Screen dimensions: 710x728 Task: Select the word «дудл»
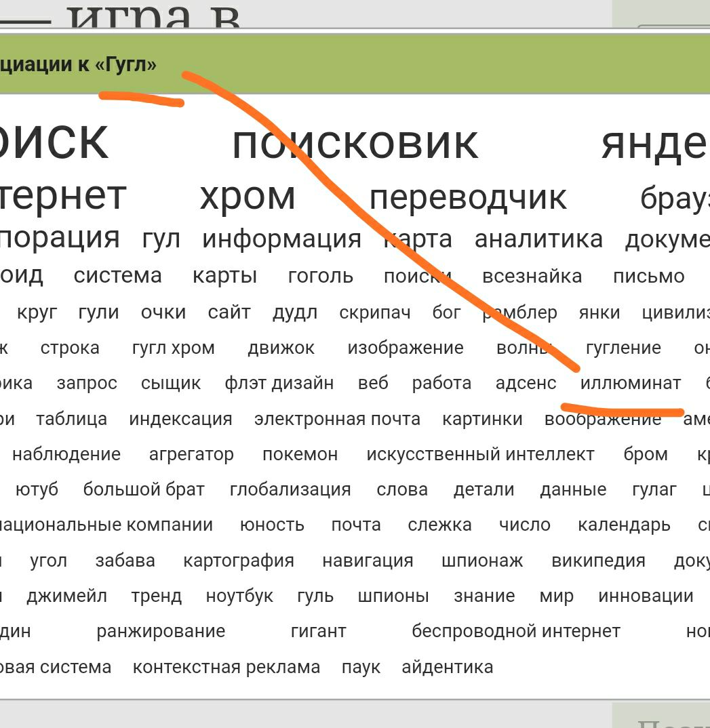pos(296,312)
